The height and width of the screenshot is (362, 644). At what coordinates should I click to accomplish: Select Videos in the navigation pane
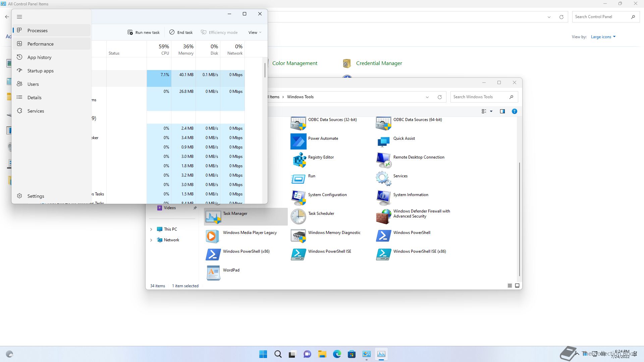pos(170,208)
